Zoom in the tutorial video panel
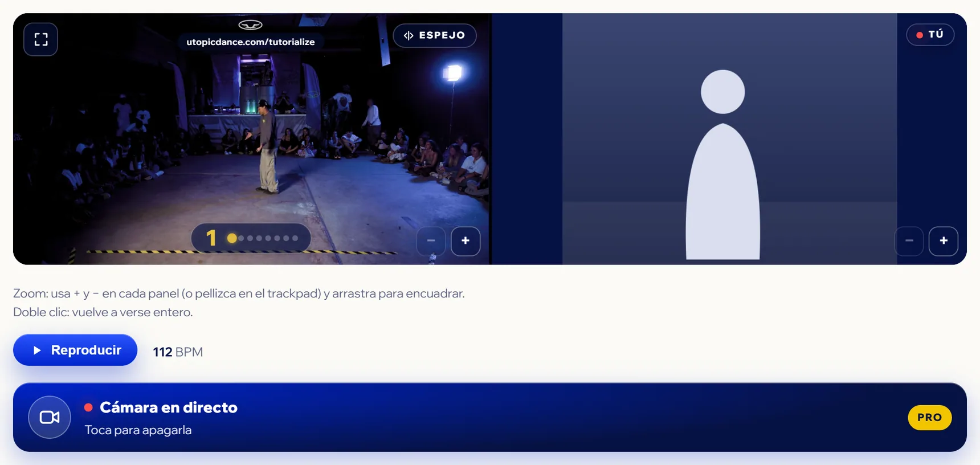The image size is (980, 465). coord(465,241)
